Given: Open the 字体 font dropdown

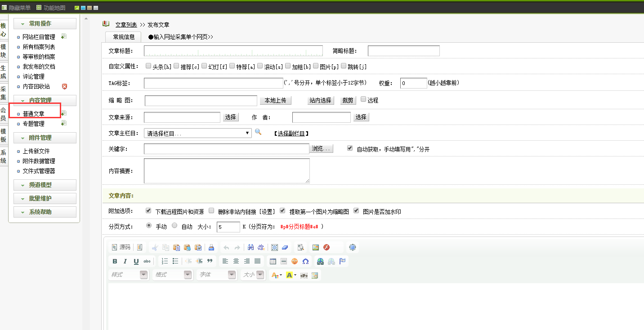Looking at the screenshot, I should [x=217, y=275].
